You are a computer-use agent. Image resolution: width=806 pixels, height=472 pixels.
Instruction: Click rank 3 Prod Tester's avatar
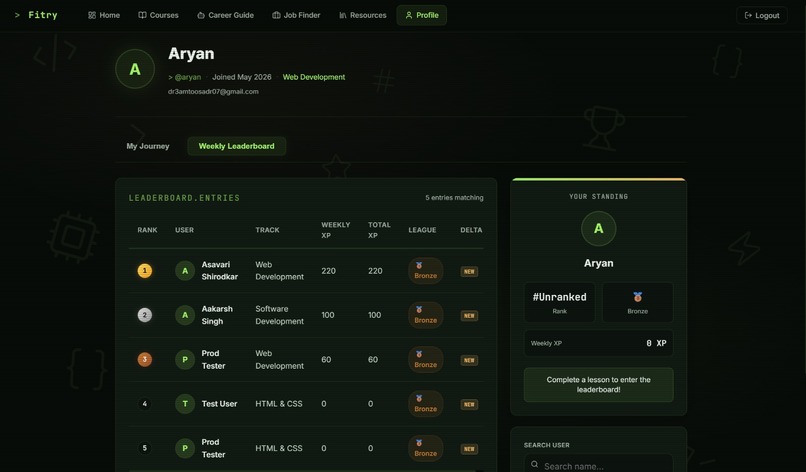pyautogui.click(x=185, y=359)
